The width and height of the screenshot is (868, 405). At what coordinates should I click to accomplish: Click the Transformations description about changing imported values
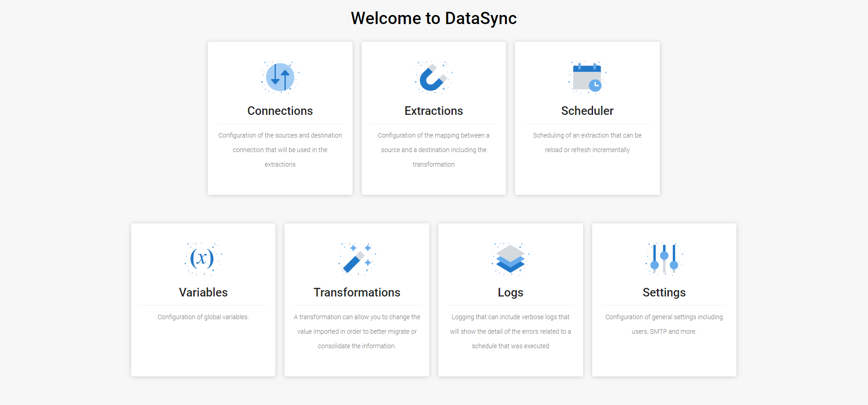tap(357, 331)
